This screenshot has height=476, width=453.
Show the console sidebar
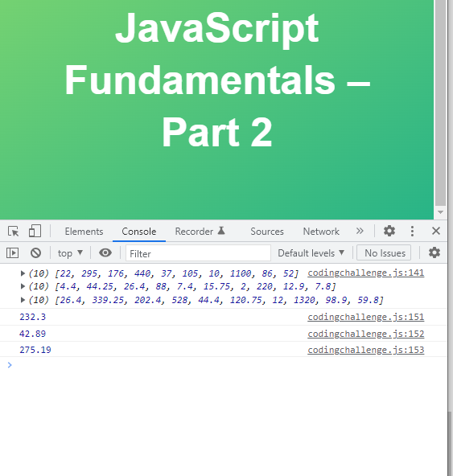[12, 252]
